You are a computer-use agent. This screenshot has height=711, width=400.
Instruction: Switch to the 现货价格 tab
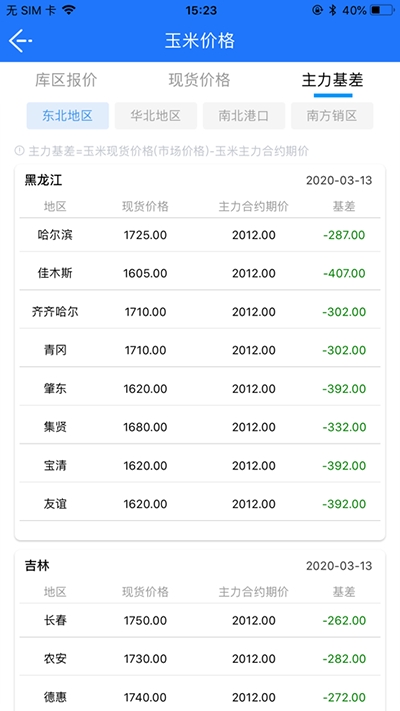point(200,80)
